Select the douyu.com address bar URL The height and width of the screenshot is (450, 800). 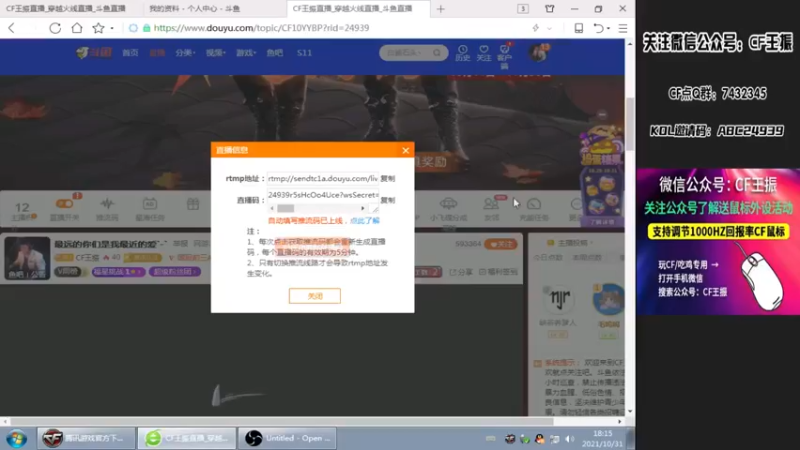261,28
